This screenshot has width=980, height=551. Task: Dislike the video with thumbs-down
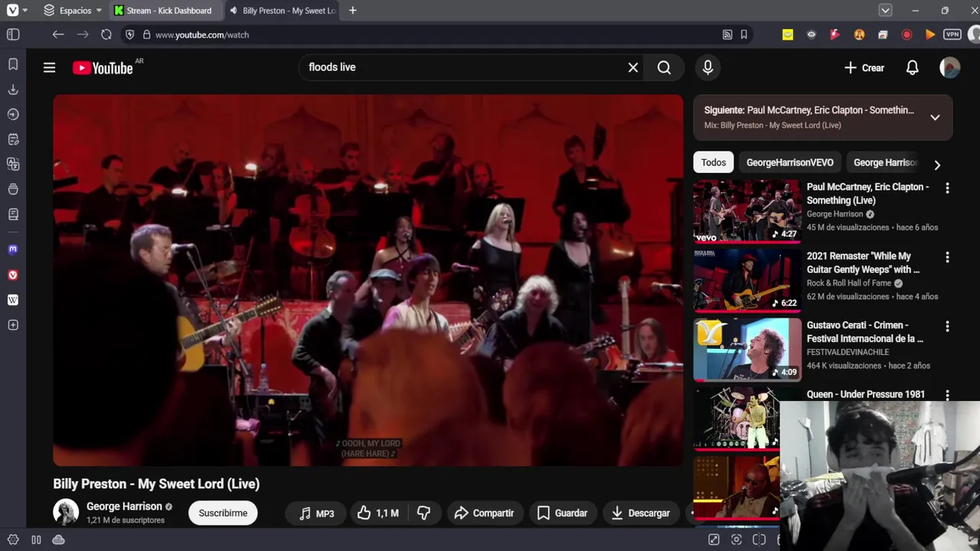click(423, 513)
